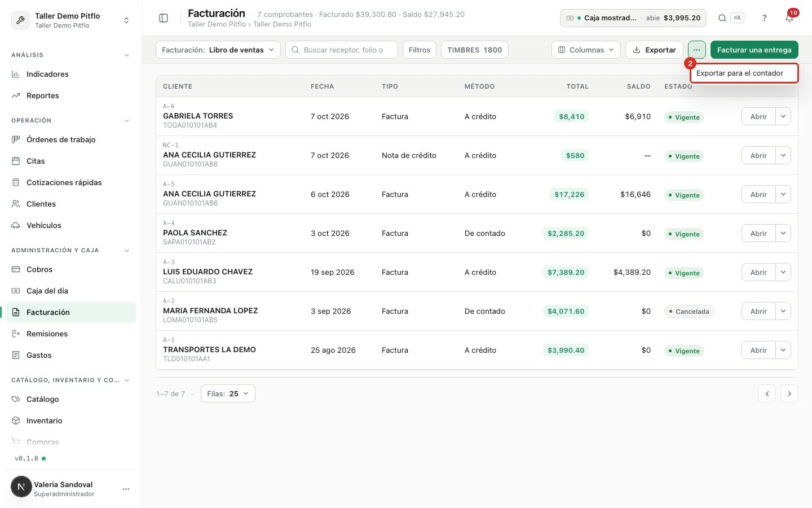Open Gastos in sidebar
Screen dimensions: 812x508
click(70, 355)
